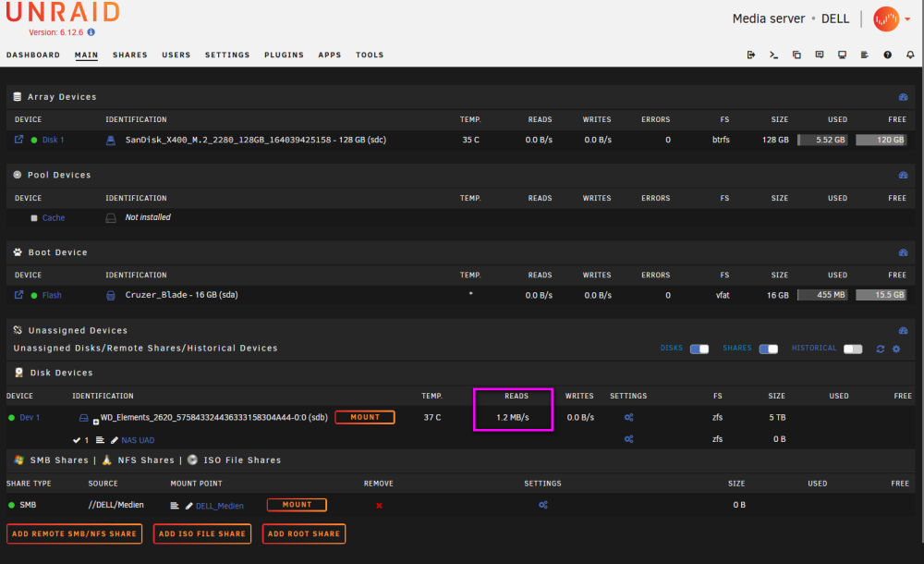
Task: Click ADD ISO FILE SHARE
Action: pyautogui.click(x=202, y=533)
